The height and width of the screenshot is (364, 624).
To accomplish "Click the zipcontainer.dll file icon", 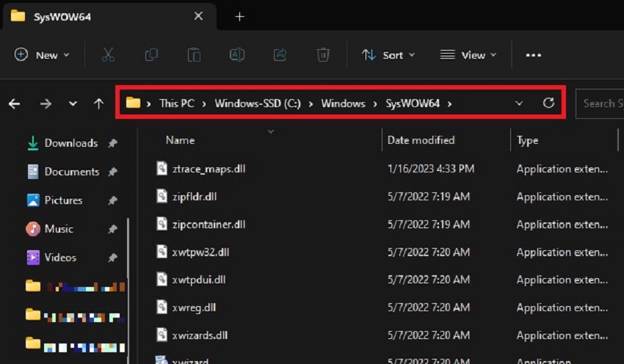I will click(x=162, y=224).
